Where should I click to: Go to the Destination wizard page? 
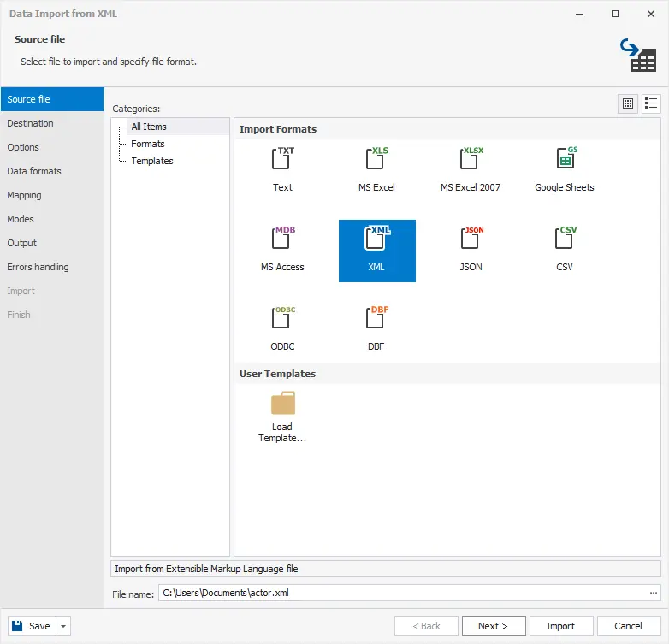tap(31, 123)
